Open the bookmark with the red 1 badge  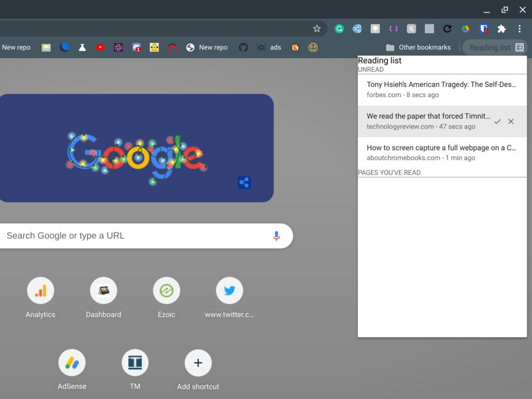point(137,47)
